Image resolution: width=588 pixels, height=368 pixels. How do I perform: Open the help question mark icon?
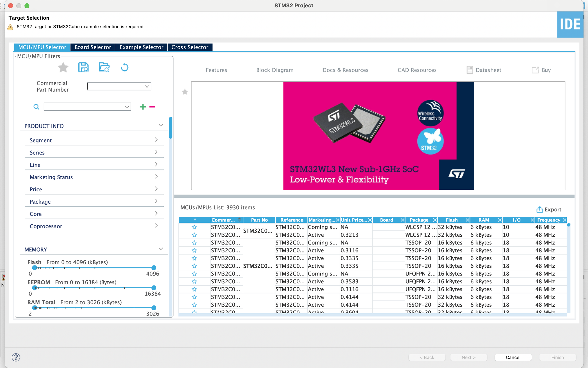tap(16, 357)
